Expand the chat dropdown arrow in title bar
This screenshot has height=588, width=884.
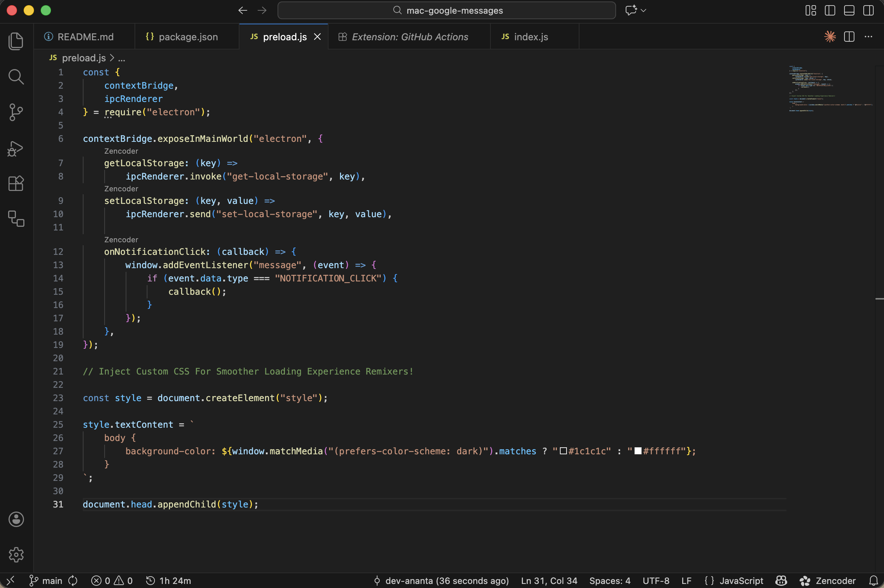click(643, 10)
